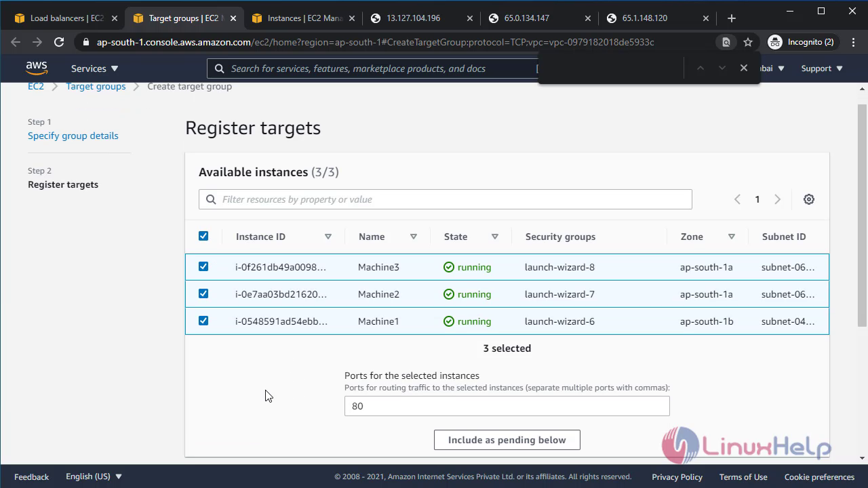Image resolution: width=868 pixels, height=488 pixels.
Task: Click the search icon in AWS search box
Action: tap(219, 68)
